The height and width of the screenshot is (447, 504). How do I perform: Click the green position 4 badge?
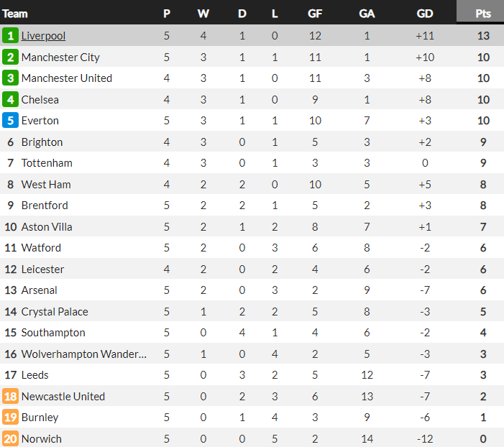coord(10,100)
